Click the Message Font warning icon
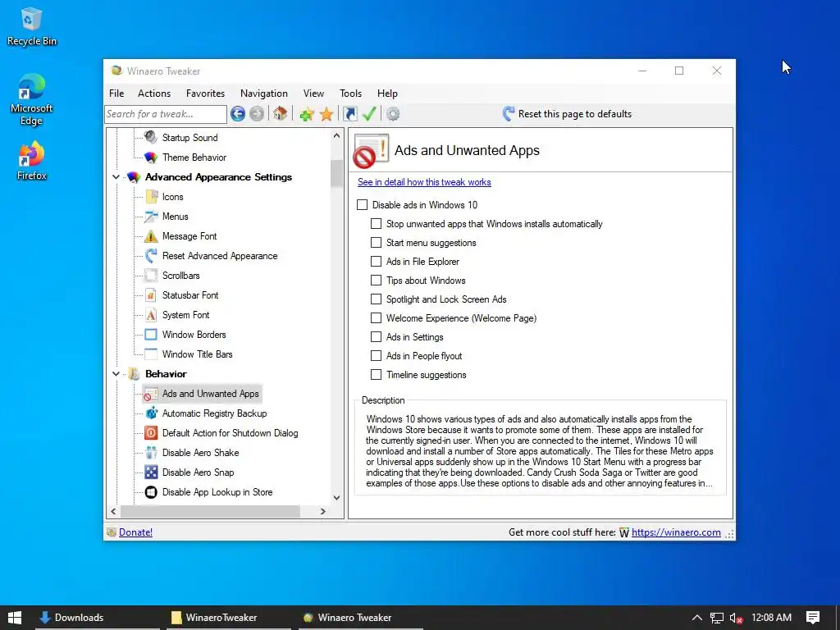This screenshot has width=840, height=630. pos(151,236)
